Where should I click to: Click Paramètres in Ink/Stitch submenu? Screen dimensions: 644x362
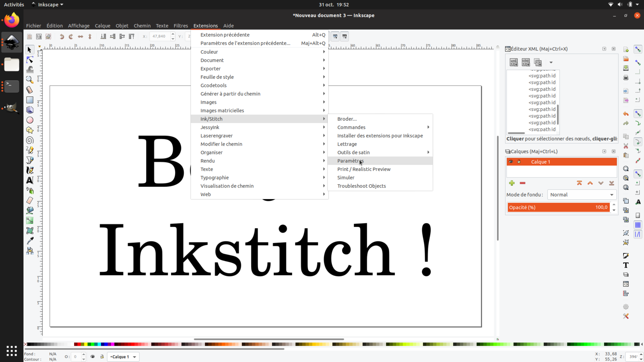pos(350,161)
